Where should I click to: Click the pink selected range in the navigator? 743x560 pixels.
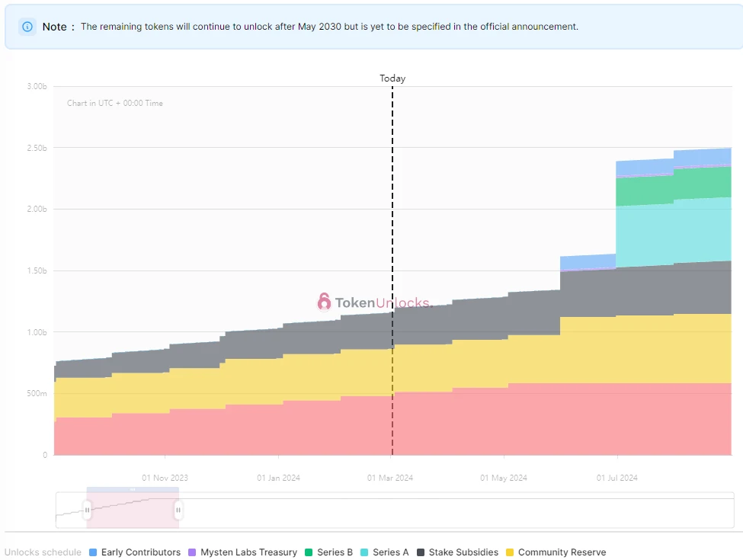(x=133, y=514)
